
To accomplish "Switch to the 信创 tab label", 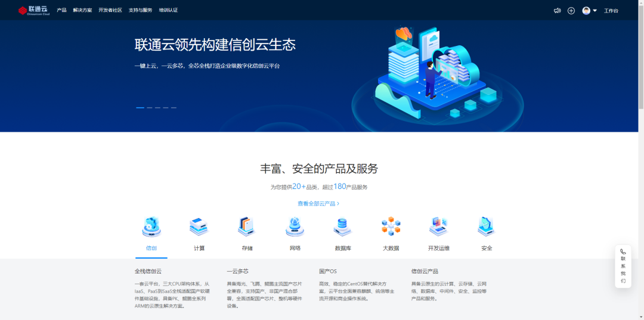I will click(x=151, y=248).
